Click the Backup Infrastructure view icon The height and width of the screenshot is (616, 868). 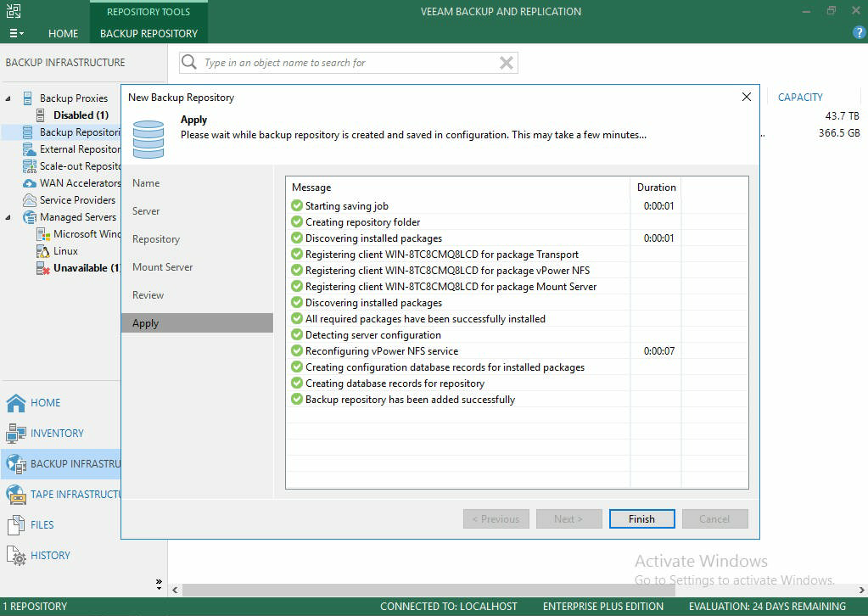(15, 464)
